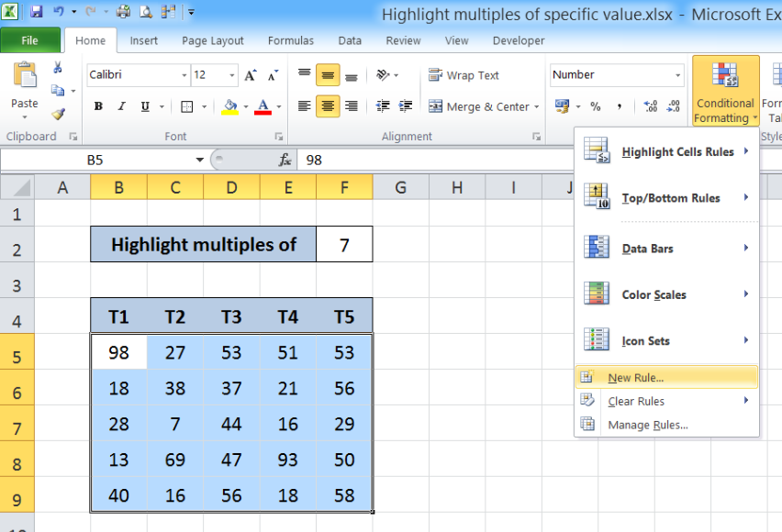Viewport: 782px width, 532px height.
Task: Open the Calibri font name dropdown
Action: tap(184, 75)
